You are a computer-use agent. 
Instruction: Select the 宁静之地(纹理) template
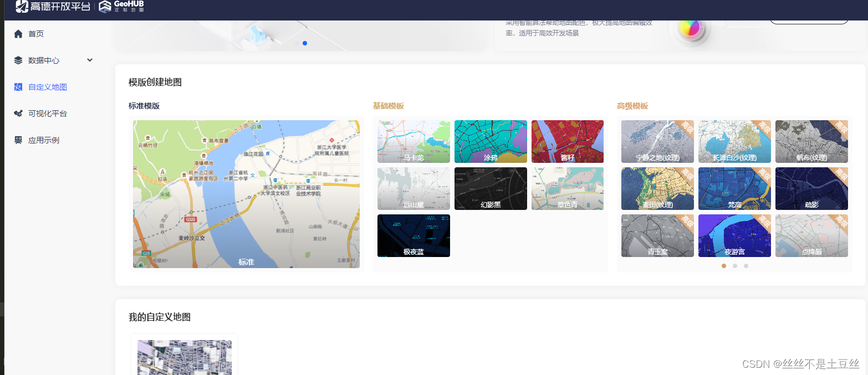pyautogui.click(x=657, y=141)
